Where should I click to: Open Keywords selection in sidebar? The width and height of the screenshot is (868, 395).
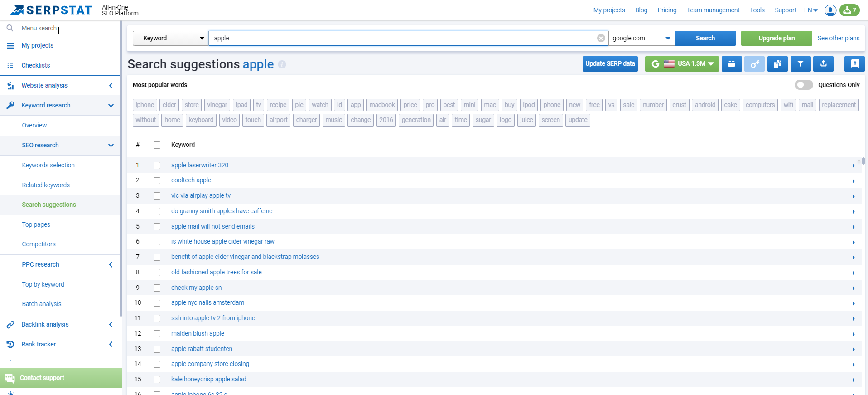point(48,165)
